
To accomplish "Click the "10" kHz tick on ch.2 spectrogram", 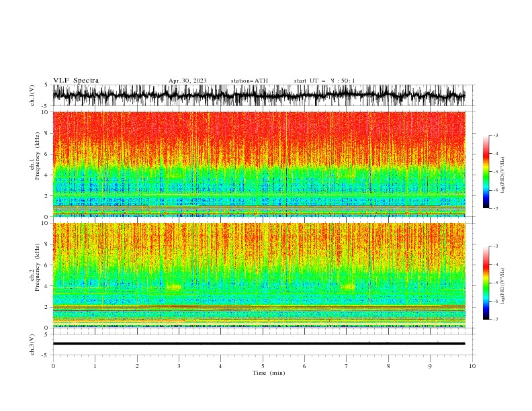I will [x=46, y=223].
